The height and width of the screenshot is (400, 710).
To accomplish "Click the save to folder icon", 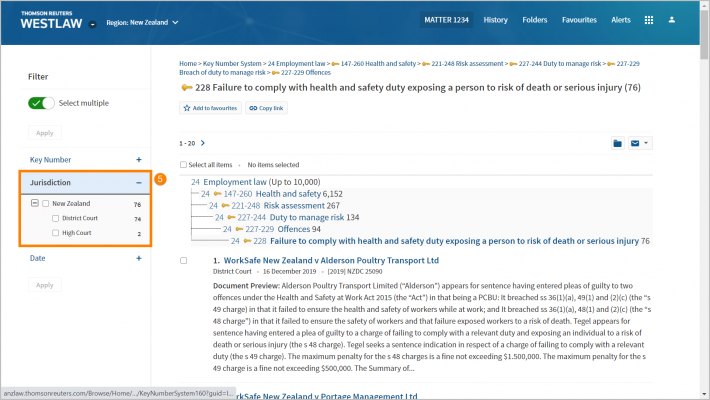I will click(x=618, y=143).
